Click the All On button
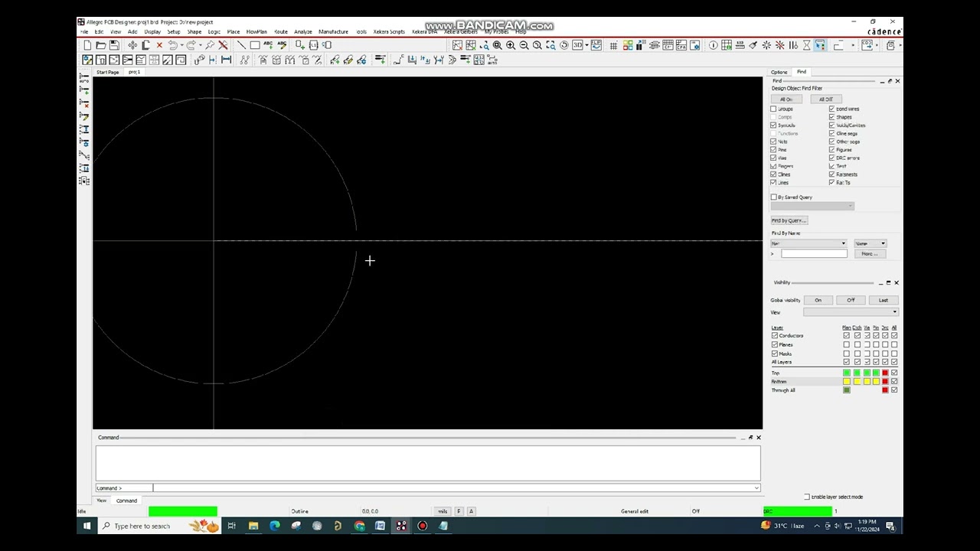This screenshot has width=980, height=551. (787, 99)
